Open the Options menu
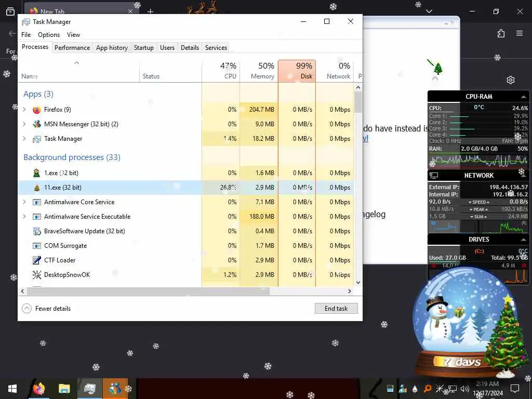The width and height of the screenshot is (532, 399). pyautogui.click(x=49, y=35)
